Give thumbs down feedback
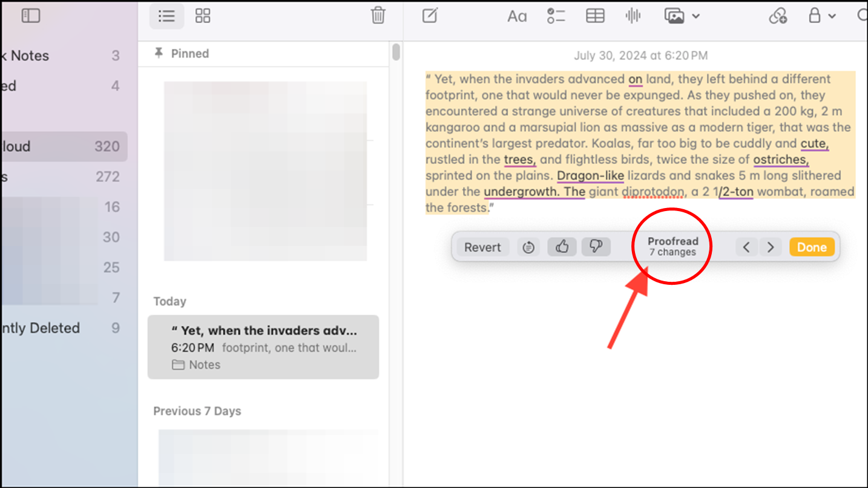Screen dimensions: 868x488 (x=596, y=247)
